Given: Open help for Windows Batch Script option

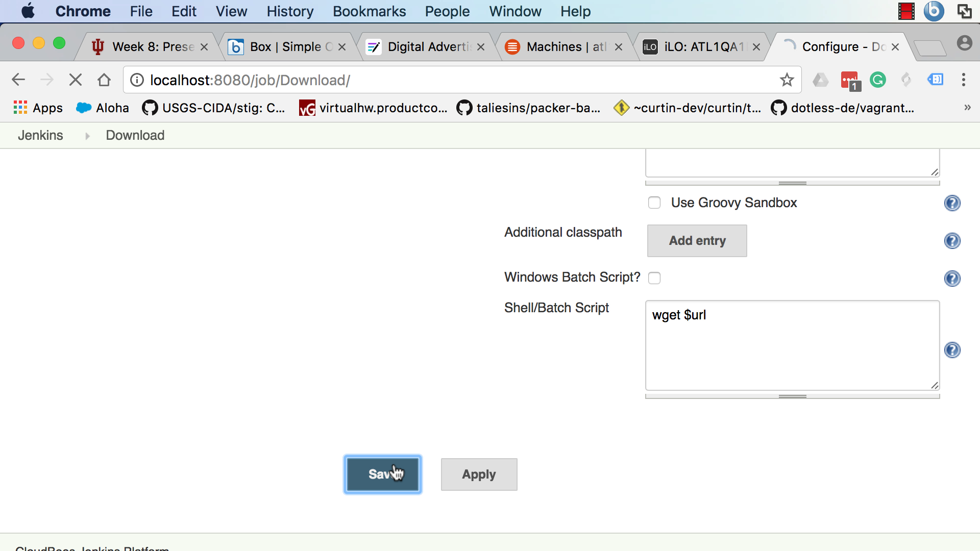Looking at the screenshot, I should (x=952, y=279).
